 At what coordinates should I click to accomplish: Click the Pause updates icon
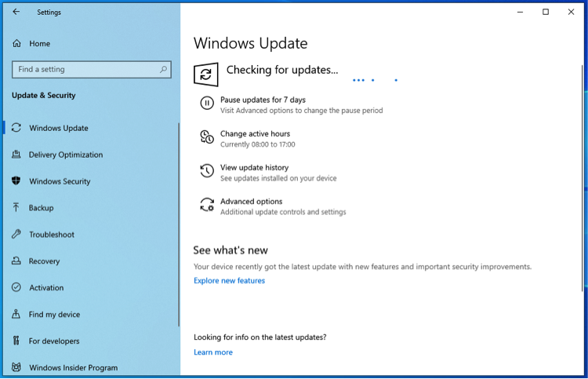point(206,103)
